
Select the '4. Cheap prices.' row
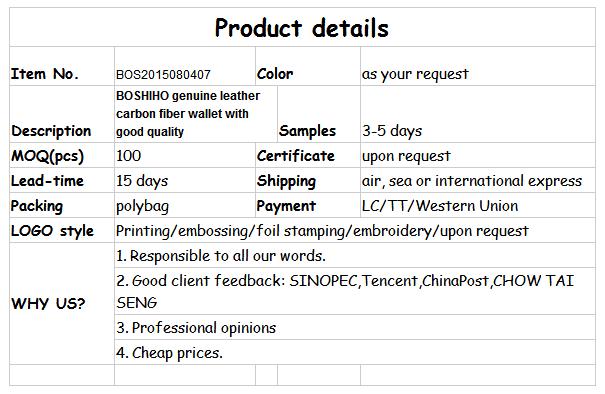pyautogui.click(x=355, y=352)
